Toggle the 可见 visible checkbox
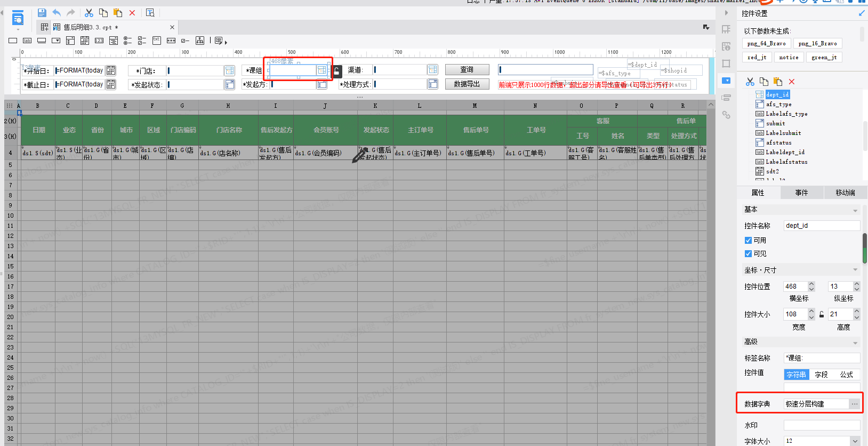The height and width of the screenshot is (446, 868). pos(748,253)
